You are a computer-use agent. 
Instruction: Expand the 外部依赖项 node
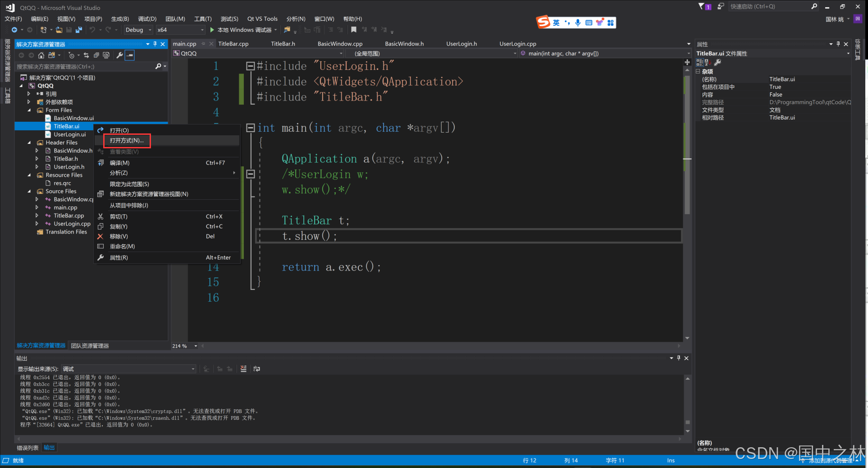pyautogui.click(x=29, y=102)
